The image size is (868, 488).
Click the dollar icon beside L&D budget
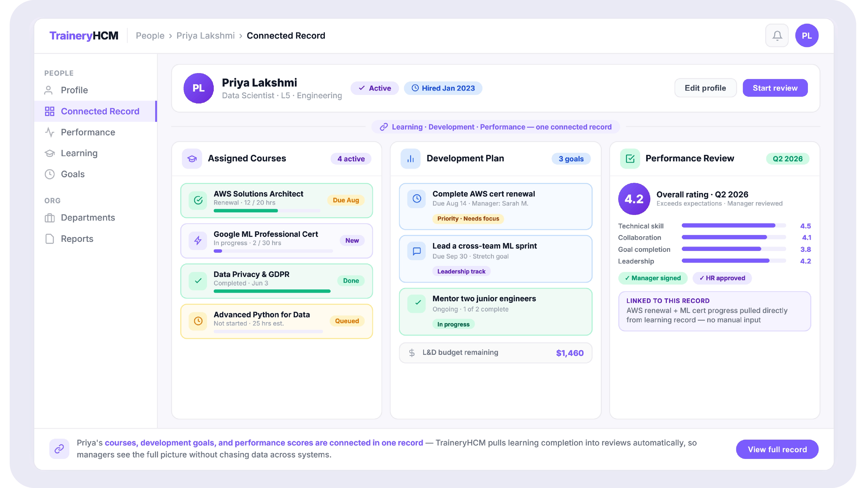tap(412, 353)
